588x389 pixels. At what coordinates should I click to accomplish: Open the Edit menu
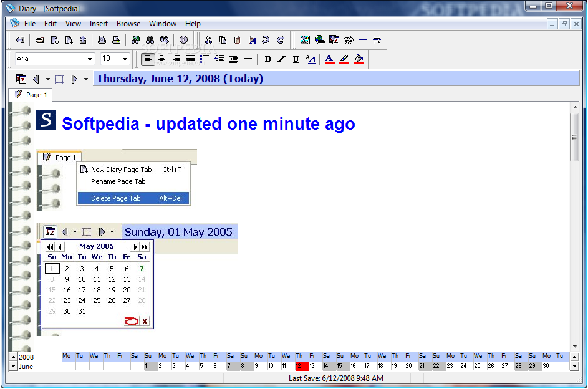click(51, 24)
